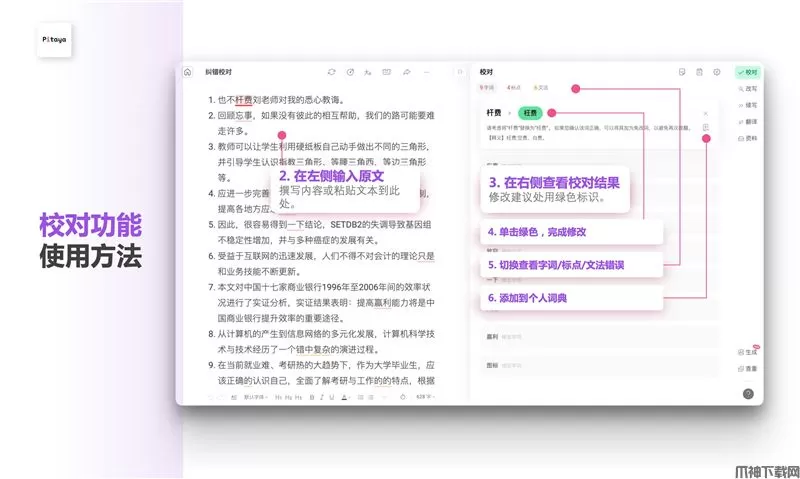Expand the 赢利 suggestion card
The width and height of the screenshot is (800, 479).
pyautogui.click(x=599, y=337)
